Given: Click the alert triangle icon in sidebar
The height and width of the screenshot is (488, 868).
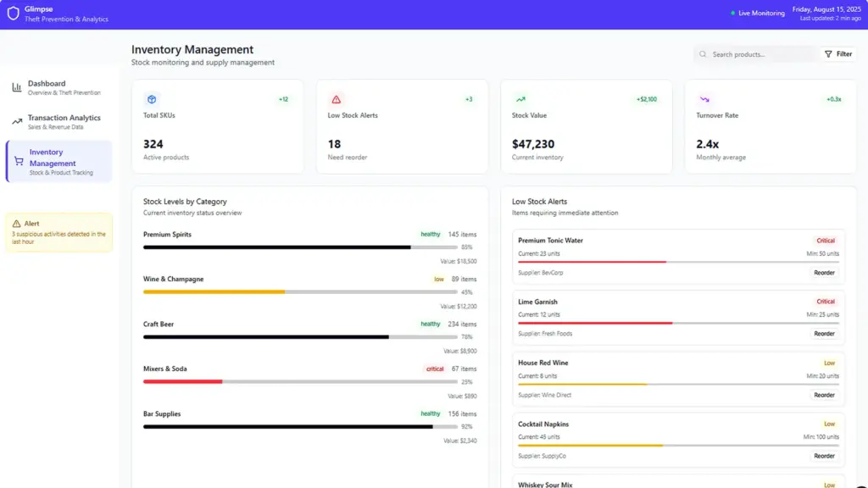Looking at the screenshot, I should (16, 224).
